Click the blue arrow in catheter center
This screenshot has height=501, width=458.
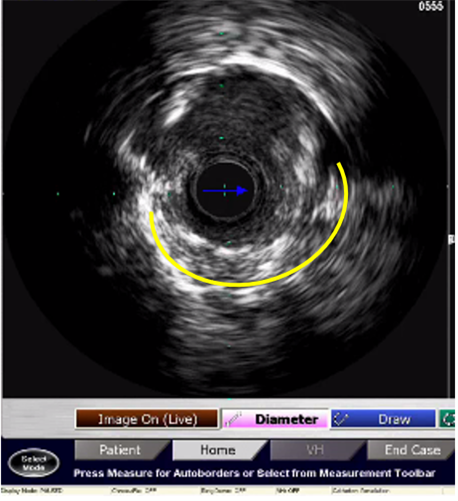pos(225,191)
